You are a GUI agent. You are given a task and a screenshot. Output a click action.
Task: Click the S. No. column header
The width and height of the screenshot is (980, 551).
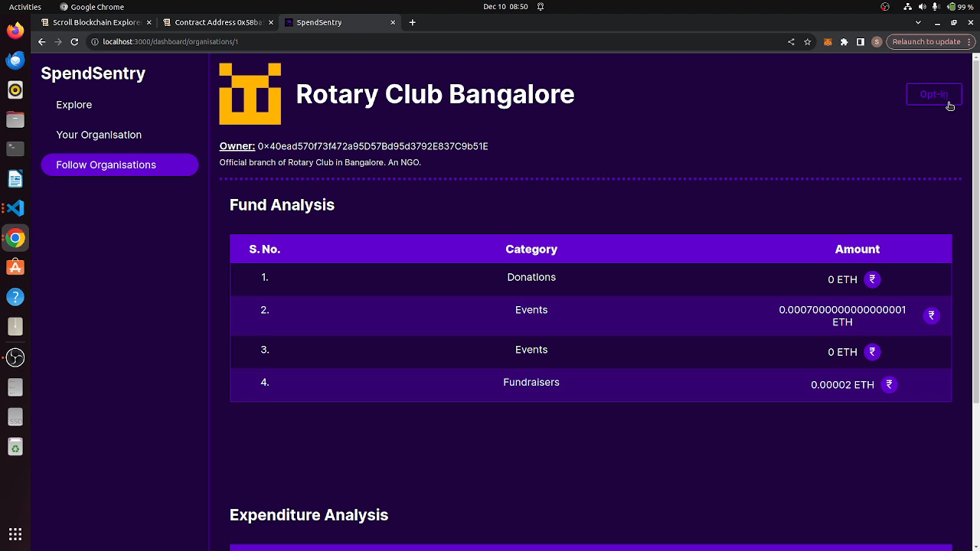264,249
